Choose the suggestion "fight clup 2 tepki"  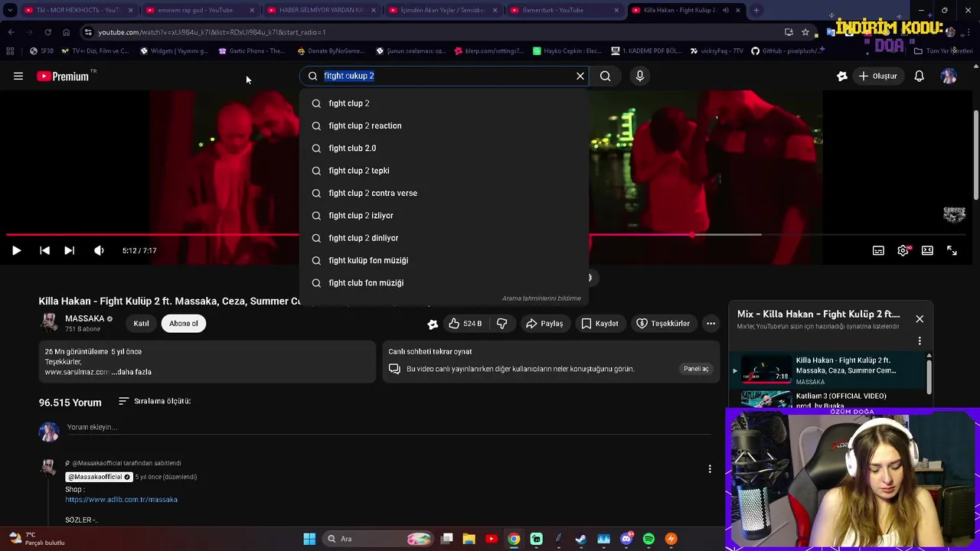click(444, 171)
